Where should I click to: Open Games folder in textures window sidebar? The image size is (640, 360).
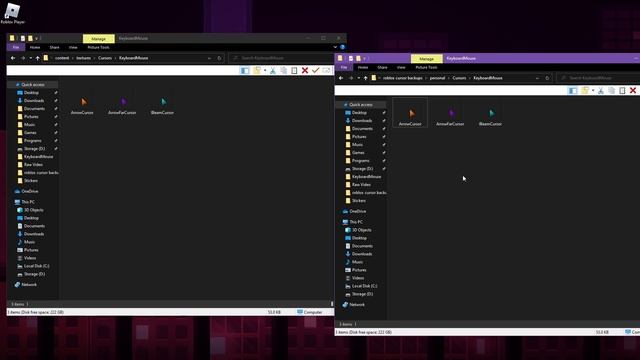(30, 133)
